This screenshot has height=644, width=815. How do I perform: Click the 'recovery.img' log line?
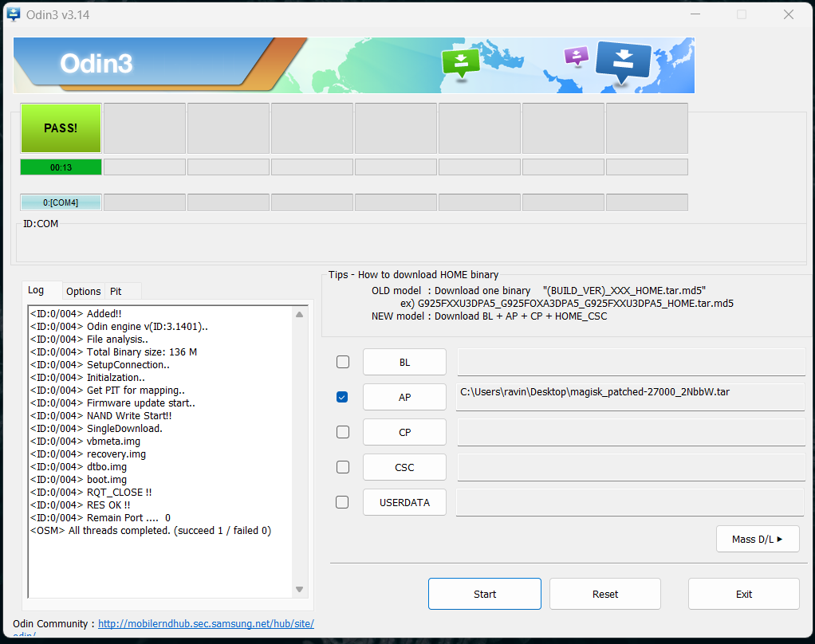[x=89, y=454]
